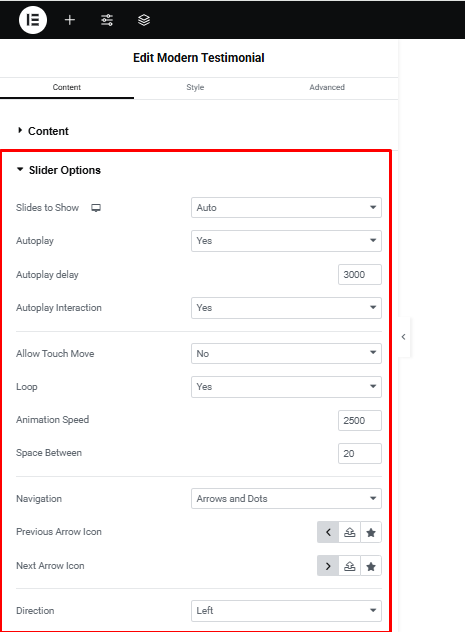Open Site Settings sliders icon
Screen dimensions: 465x632
pos(107,20)
